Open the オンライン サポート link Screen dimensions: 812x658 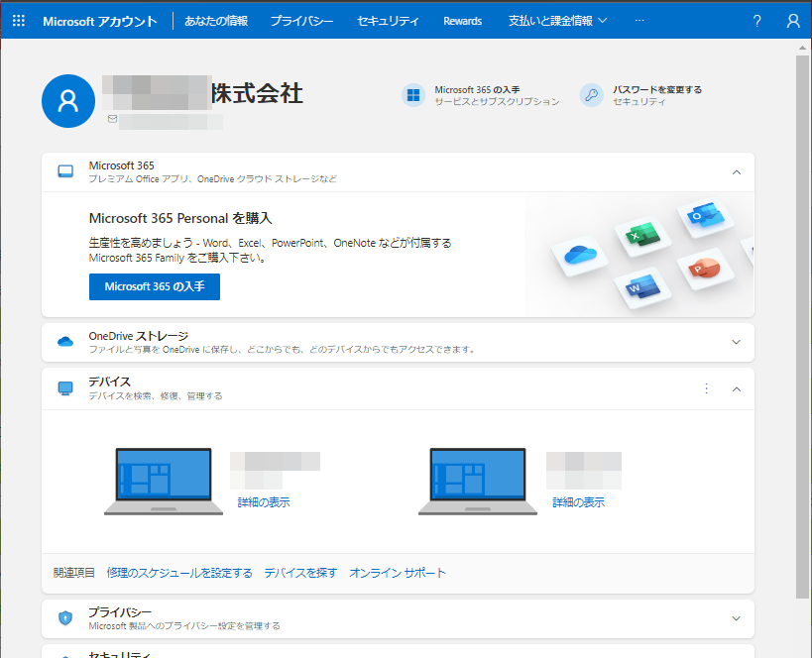point(398,573)
